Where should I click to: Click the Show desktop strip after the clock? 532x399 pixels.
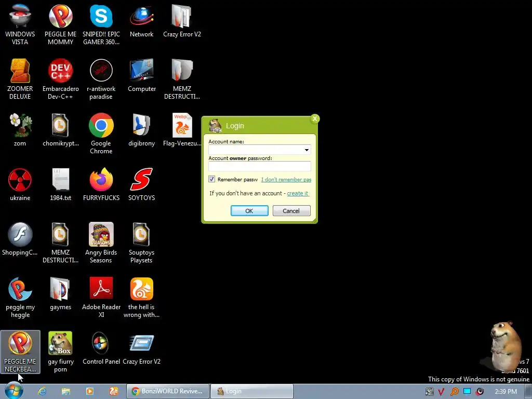point(529,392)
